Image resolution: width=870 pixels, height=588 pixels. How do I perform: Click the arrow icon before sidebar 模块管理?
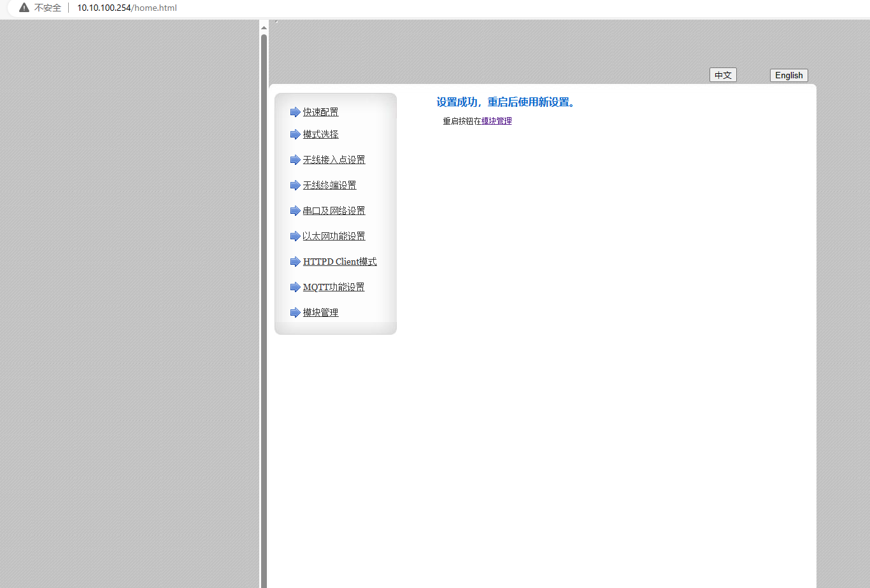click(x=295, y=312)
